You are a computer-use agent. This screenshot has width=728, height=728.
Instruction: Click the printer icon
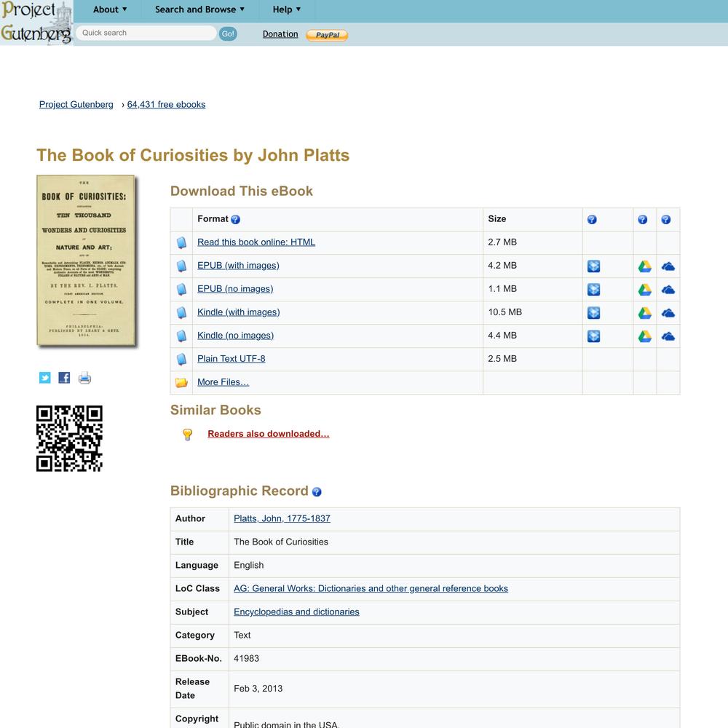click(84, 377)
